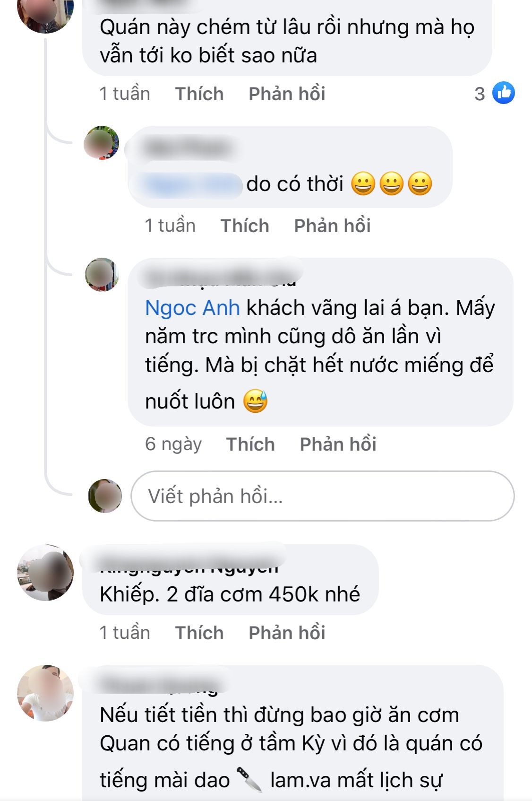Click the blue like reaction icon
Viewport: 532px width, 801px height.
click(503, 93)
